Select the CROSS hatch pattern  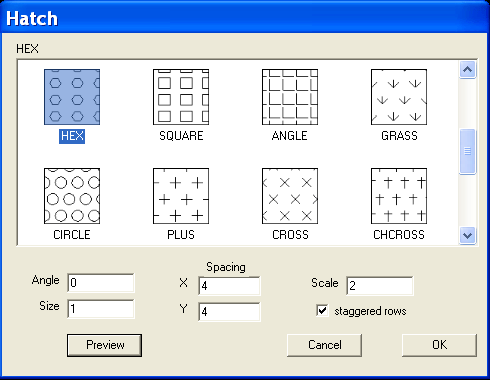pos(290,196)
